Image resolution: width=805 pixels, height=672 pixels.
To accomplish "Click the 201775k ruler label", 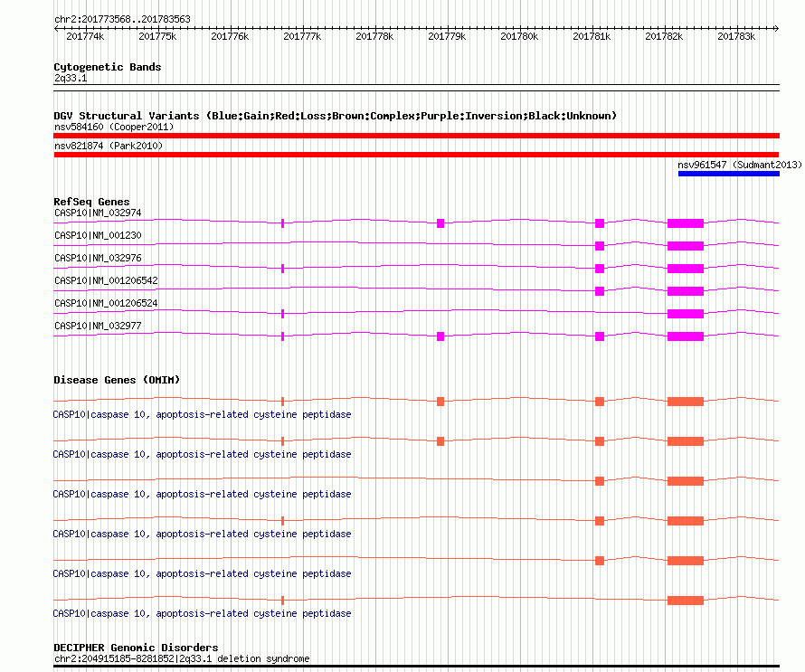I will point(157,36).
